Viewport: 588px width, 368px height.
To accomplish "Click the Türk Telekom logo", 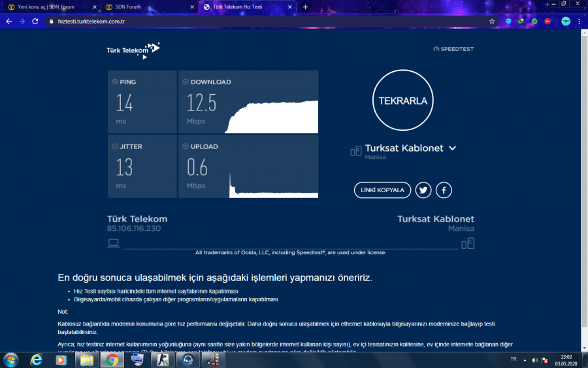I will (x=133, y=50).
